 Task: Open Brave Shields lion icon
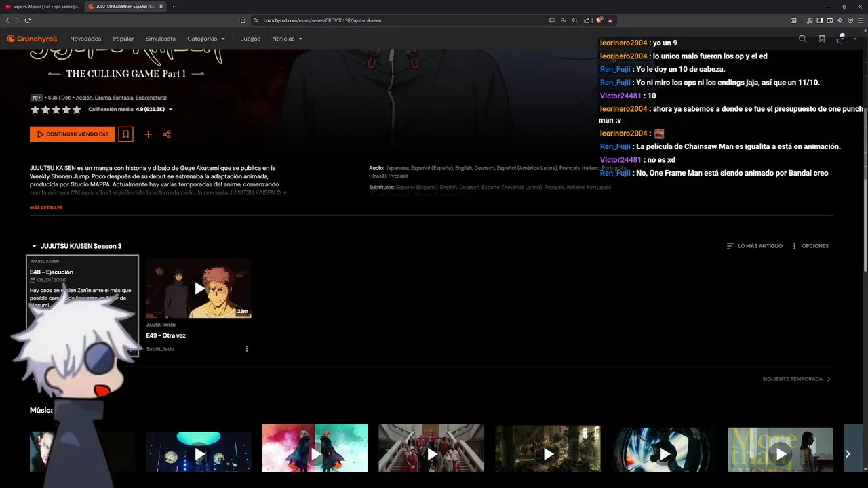coord(599,20)
